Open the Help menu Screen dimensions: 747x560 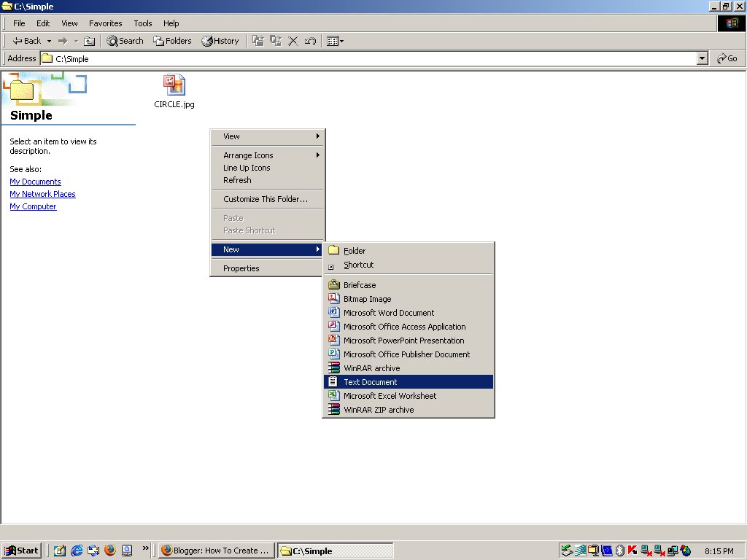click(x=171, y=23)
